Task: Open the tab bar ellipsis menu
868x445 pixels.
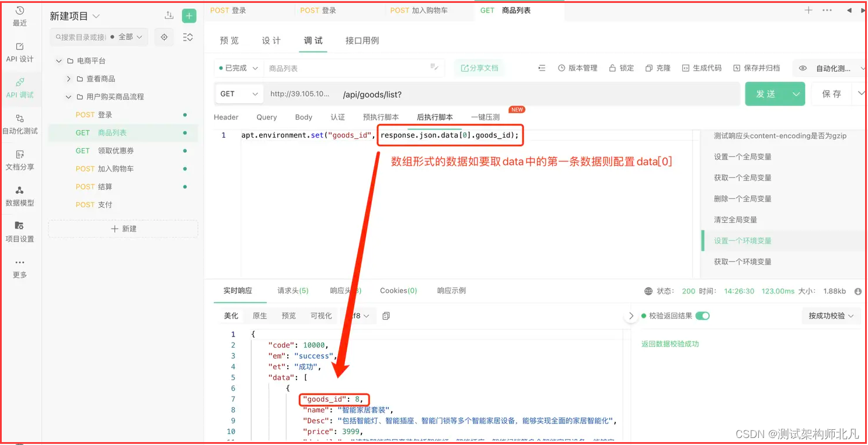Action: pos(827,10)
